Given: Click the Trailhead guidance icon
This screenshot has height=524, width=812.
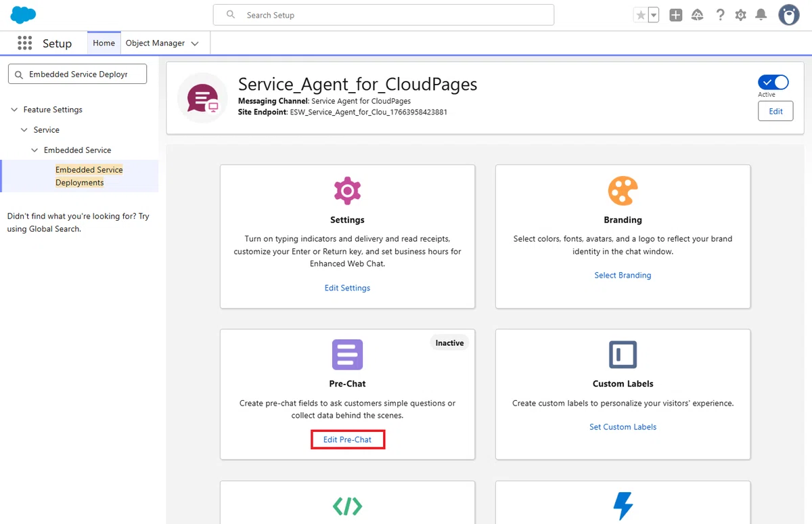Looking at the screenshot, I should tap(698, 15).
